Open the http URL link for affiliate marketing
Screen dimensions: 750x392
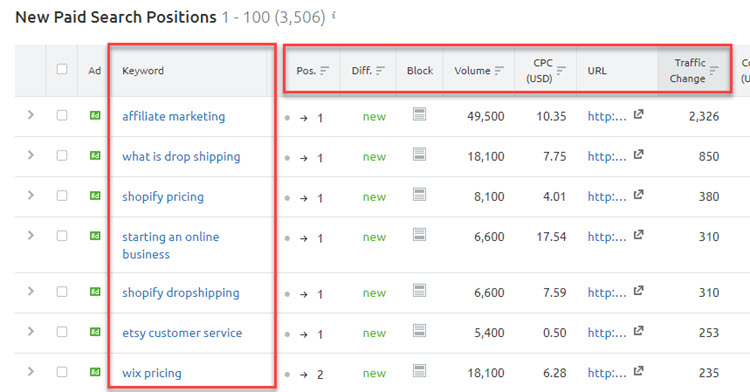tap(607, 116)
